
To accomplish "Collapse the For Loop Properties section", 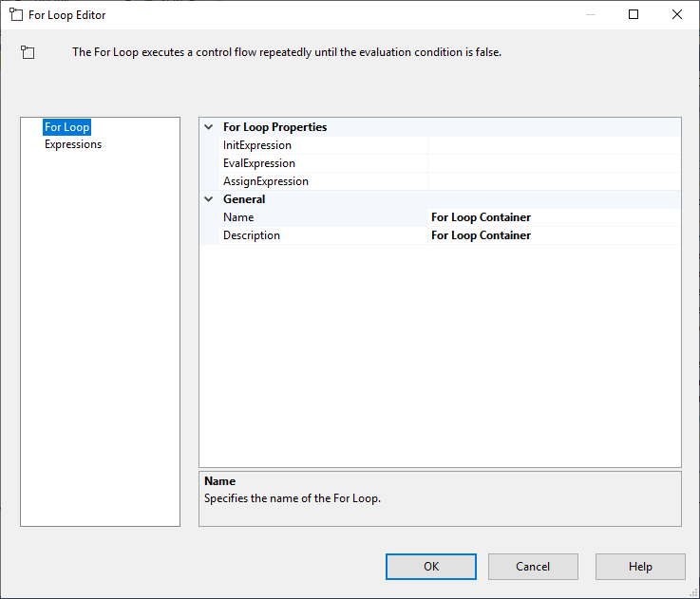I will pyautogui.click(x=209, y=127).
